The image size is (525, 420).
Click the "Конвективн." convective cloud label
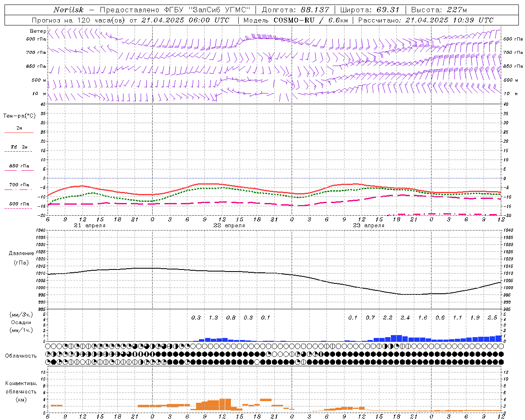(21, 383)
